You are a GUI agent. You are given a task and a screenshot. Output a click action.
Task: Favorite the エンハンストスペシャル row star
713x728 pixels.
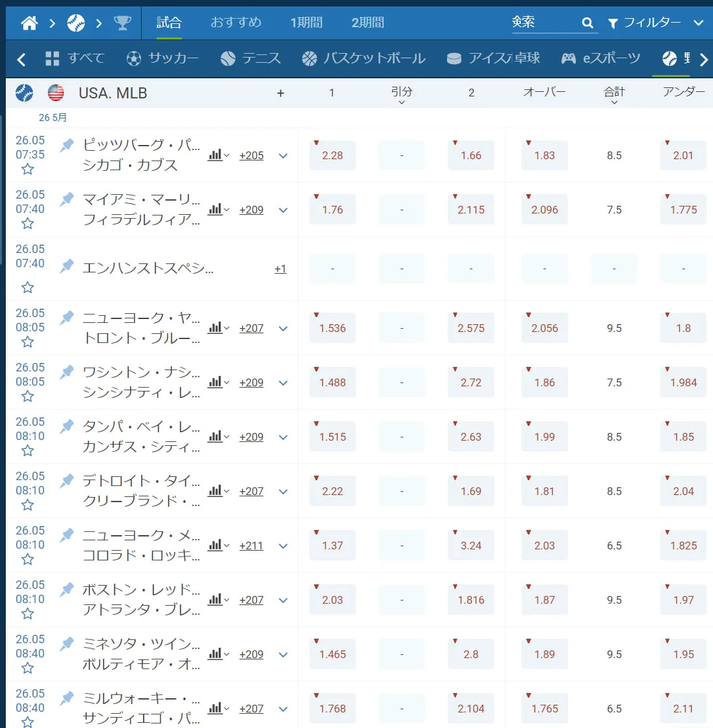28,288
